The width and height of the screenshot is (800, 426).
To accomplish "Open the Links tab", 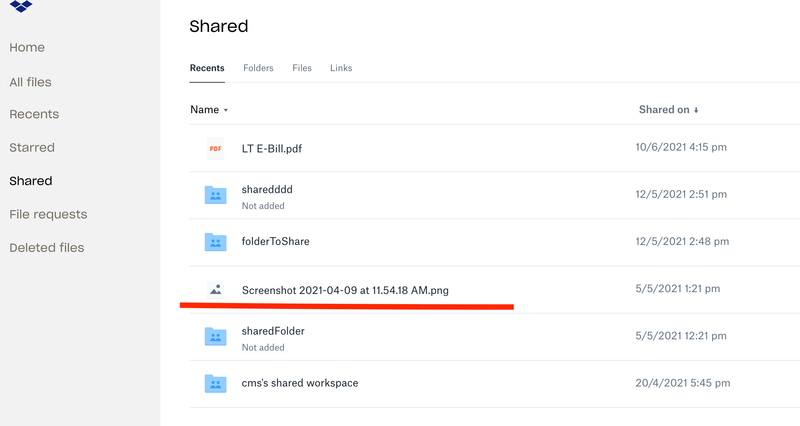I will (341, 68).
